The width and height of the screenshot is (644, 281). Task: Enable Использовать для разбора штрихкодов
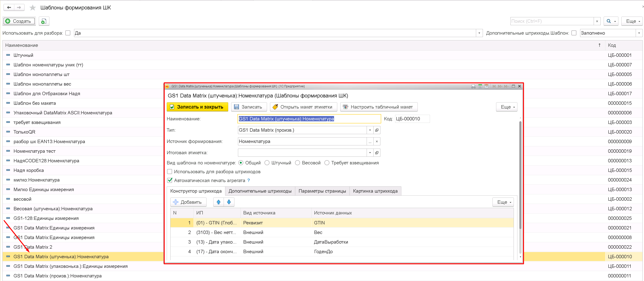tap(170, 172)
